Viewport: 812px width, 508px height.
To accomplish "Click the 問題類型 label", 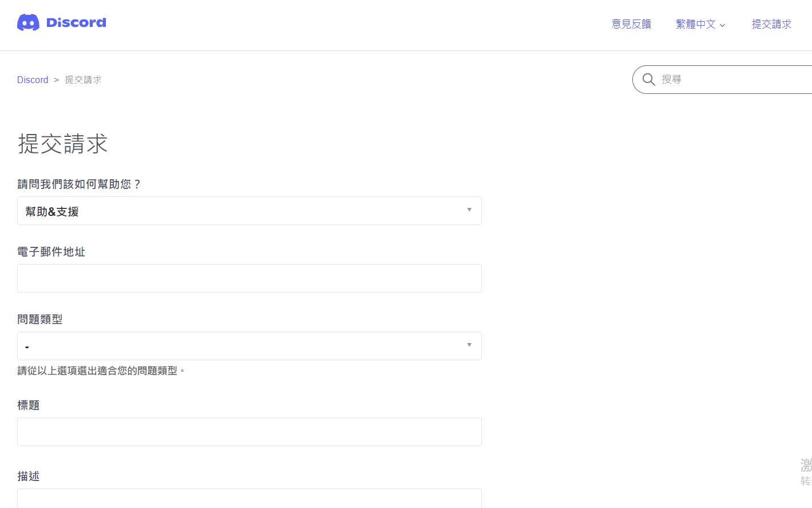I will [40, 319].
